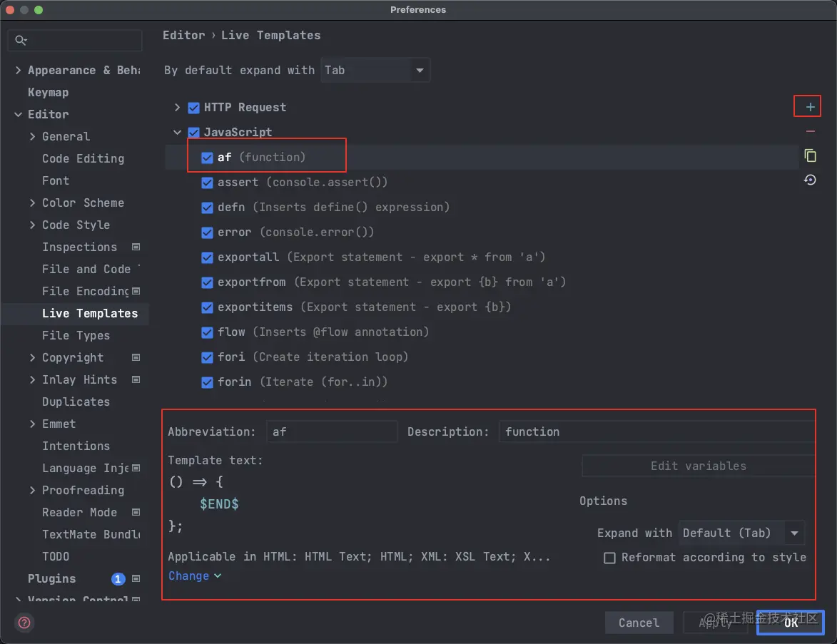837x644 pixels.
Task: Enable Reformat according to style checkbox
Action: coord(609,558)
